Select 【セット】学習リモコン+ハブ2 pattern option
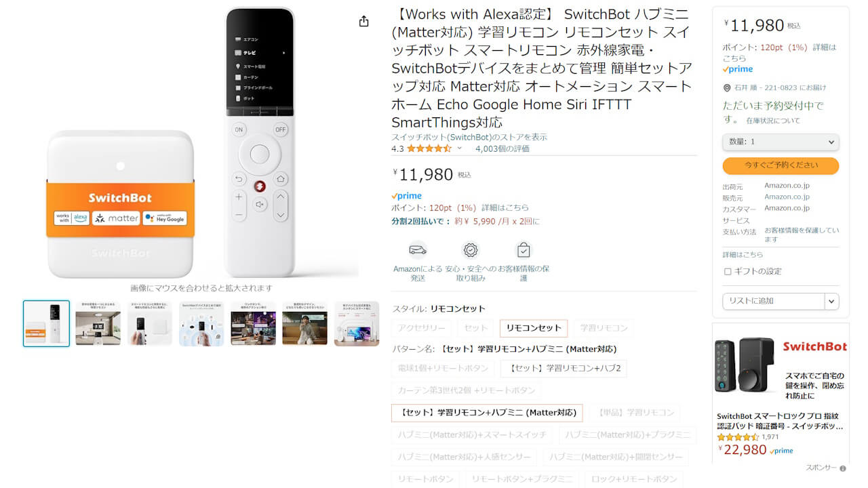Image resolution: width=868 pixels, height=488 pixels. (564, 368)
